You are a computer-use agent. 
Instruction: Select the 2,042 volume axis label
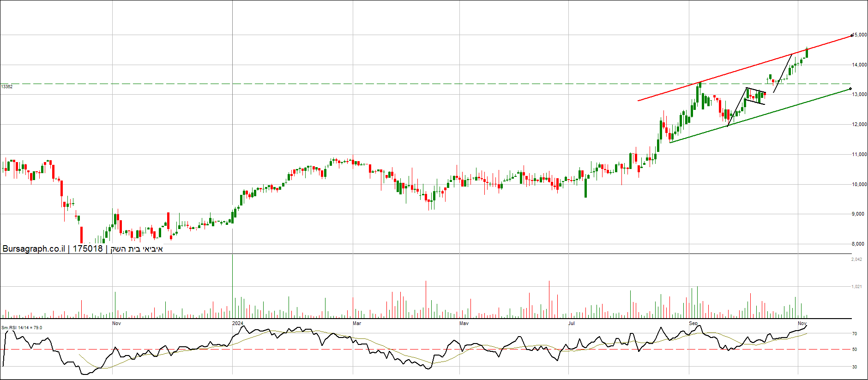click(x=856, y=259)
